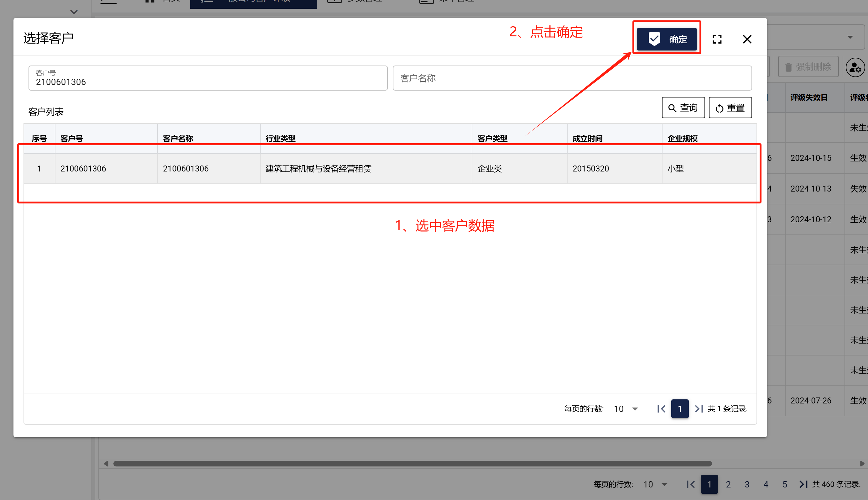Click the 客户名称 input field

tap(572, 79)
